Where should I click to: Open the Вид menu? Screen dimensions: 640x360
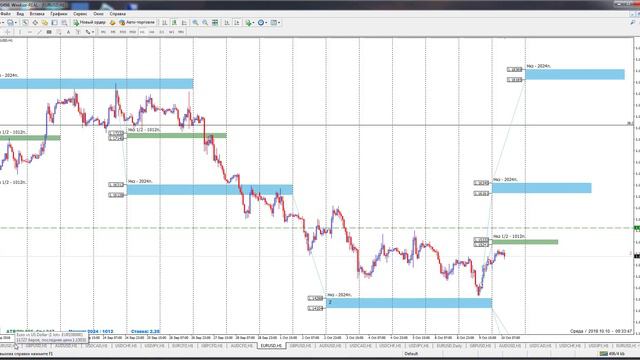(20, 13)
